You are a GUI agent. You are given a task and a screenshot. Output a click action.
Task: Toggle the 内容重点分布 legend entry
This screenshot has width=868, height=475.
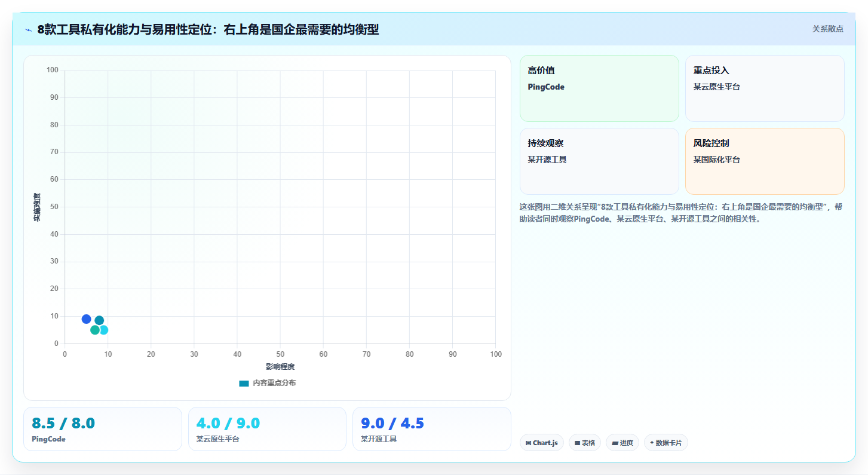(267, 383)
